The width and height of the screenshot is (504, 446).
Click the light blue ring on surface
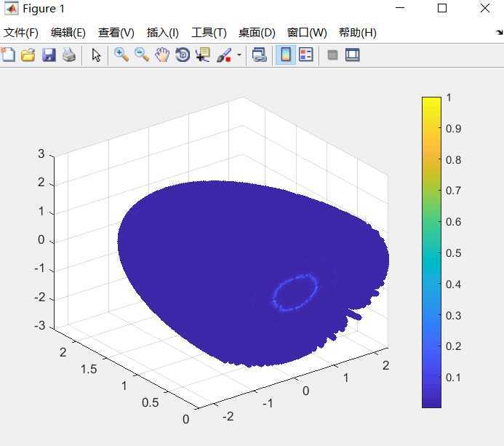(x=295, y=292)
